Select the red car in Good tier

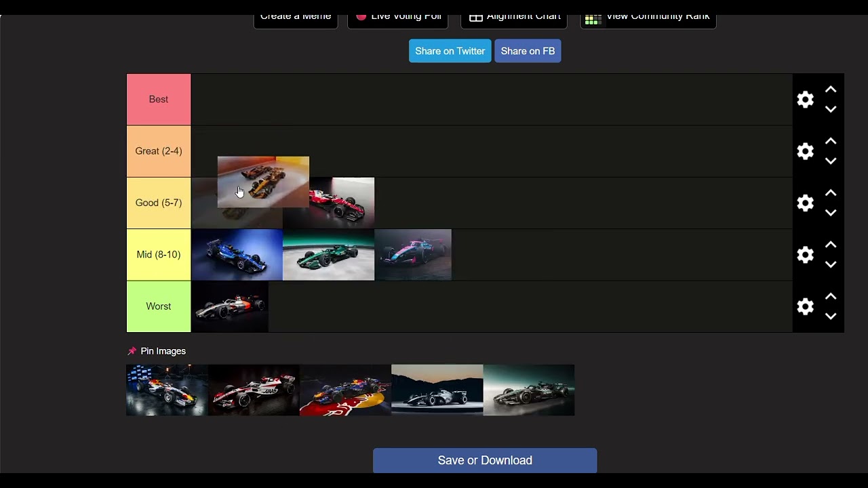tap(342, 203)
